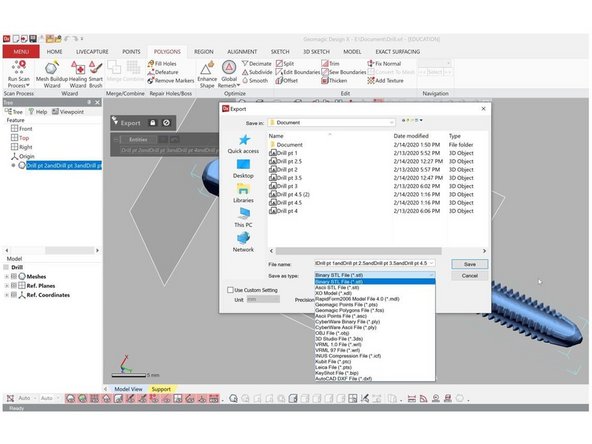The height and width of the screenshot is (444, 592).
Task: Select the Split tool
Action: point(285,63)
